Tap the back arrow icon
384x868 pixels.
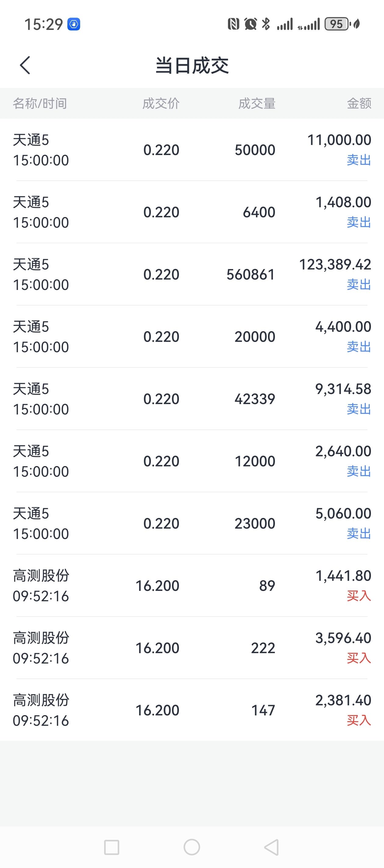pos(25,65)
